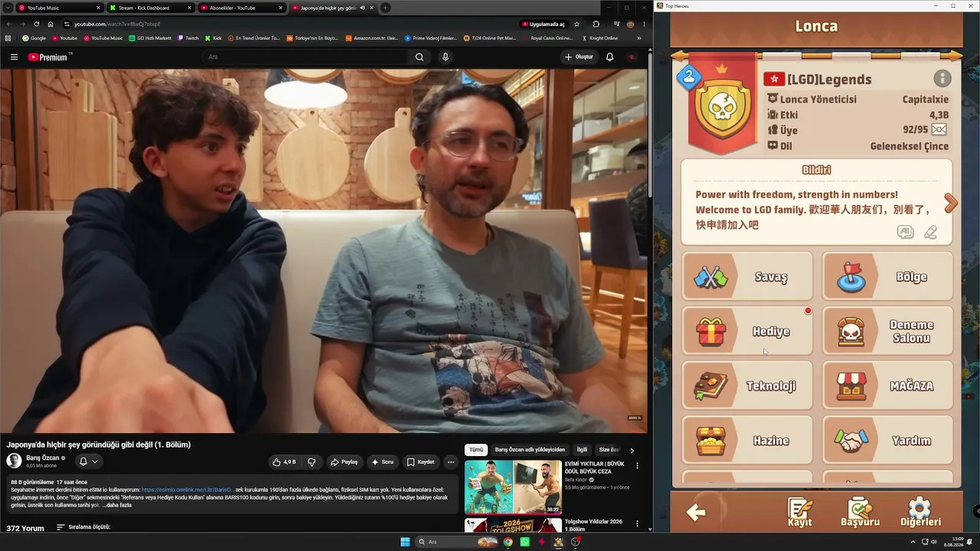The width and height of the screenshot is (980, 551).
Task: Select the Tümü filter chip
Action: (x=476, y=450)
